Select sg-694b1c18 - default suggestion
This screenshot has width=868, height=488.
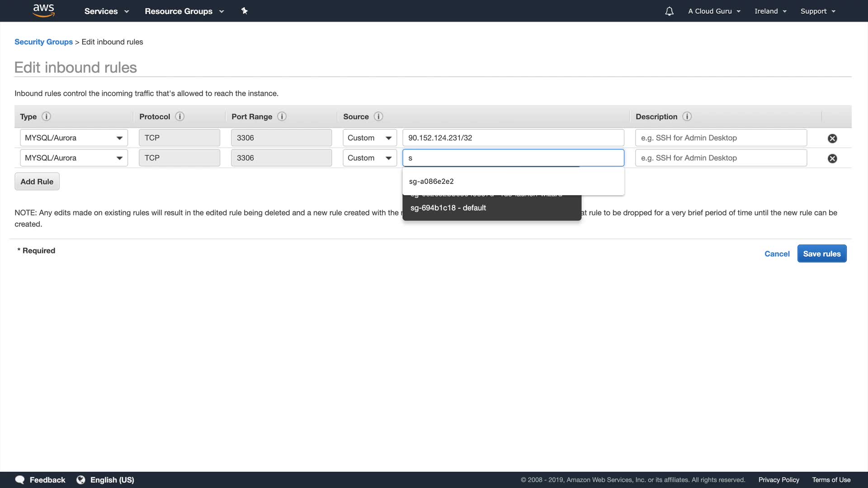click(x=448, y=208)
